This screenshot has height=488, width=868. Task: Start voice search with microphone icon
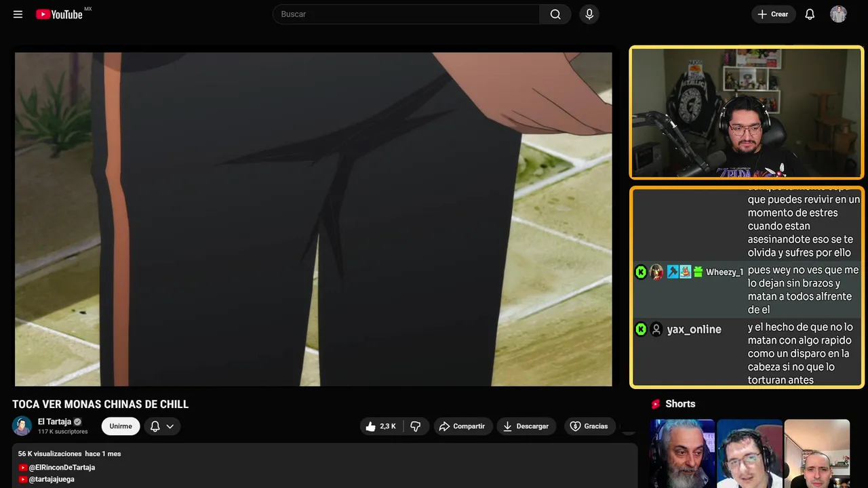coord(589,14)
